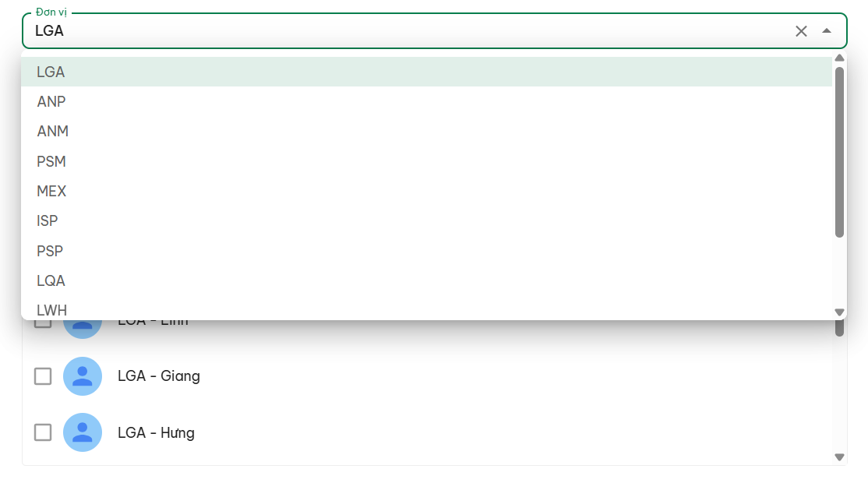The width and height of the screenshot is (868, 483).
Task: Click the user list scroll down arrow
Action: click(839, 457)
